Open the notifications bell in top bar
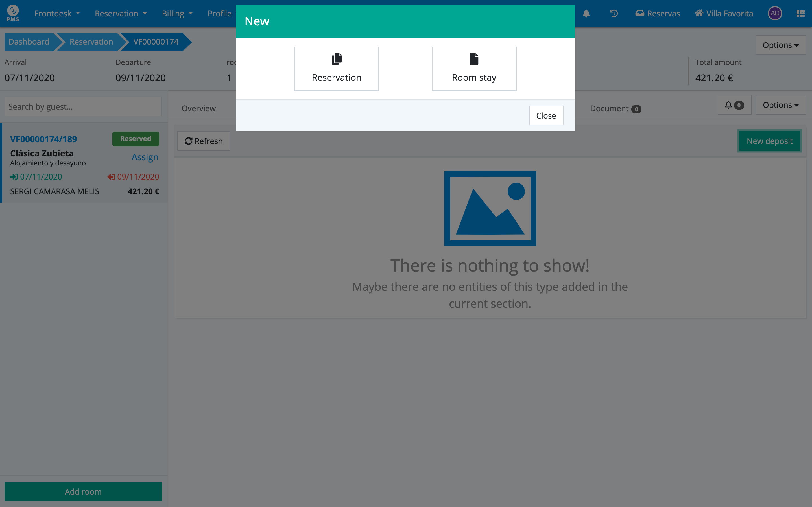The height and width of the screenshot is (507, 812). click(586, 14)
